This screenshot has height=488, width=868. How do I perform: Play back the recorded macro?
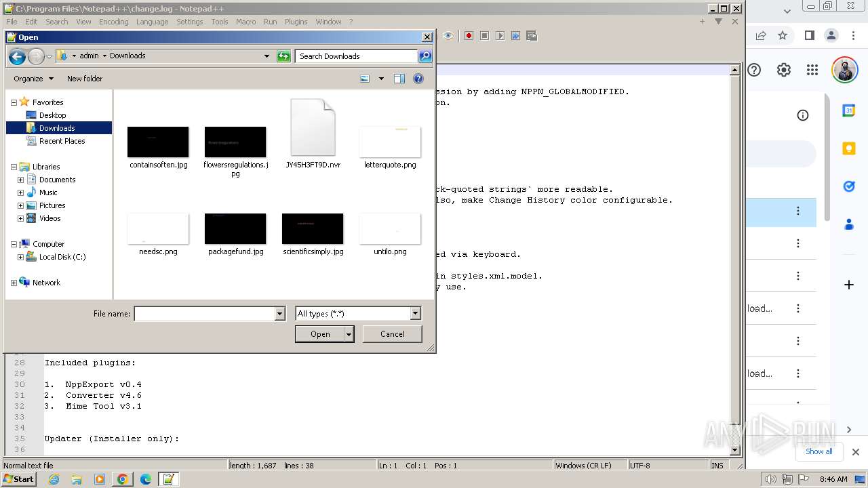click(x=500, y=35)
